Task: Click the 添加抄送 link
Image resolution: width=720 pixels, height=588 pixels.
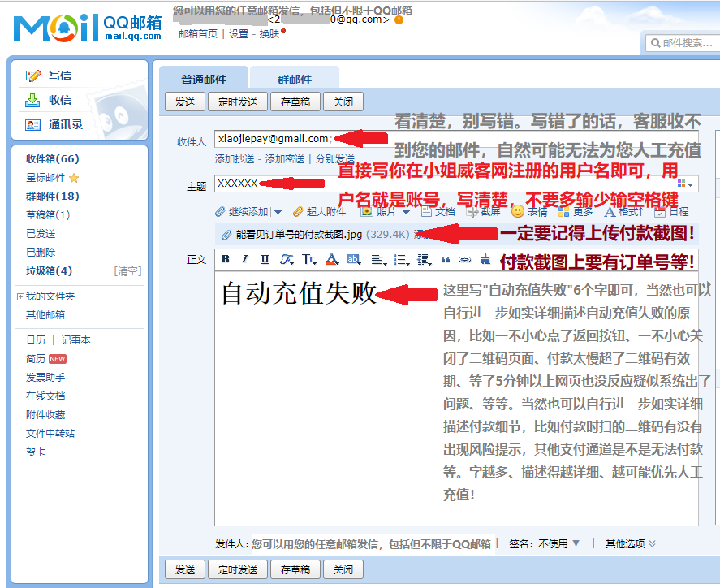Action: [x=235, y=159]
